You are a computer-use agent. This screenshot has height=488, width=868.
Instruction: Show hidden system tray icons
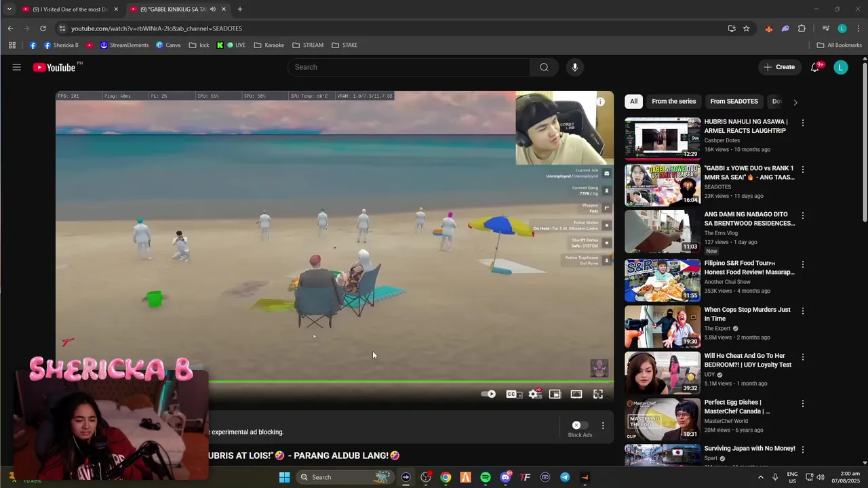(x=760, y=477)
